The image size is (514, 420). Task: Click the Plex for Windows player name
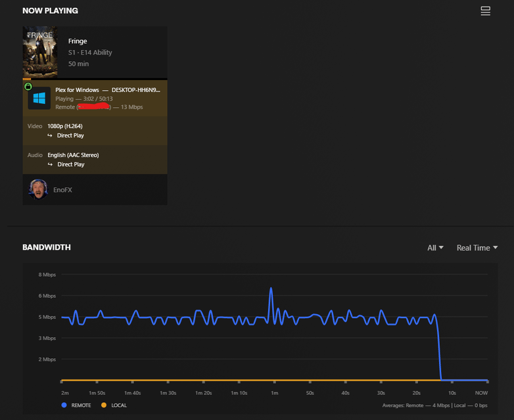point(77,90)
